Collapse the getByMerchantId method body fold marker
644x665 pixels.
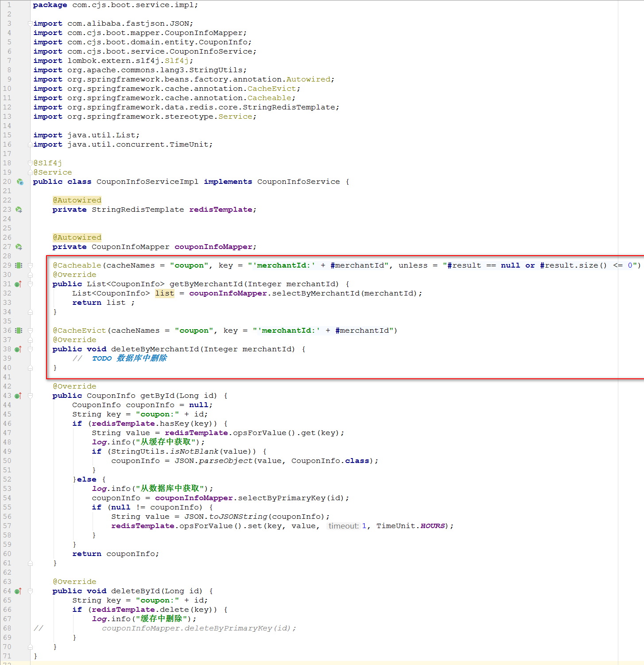(30, 284)
